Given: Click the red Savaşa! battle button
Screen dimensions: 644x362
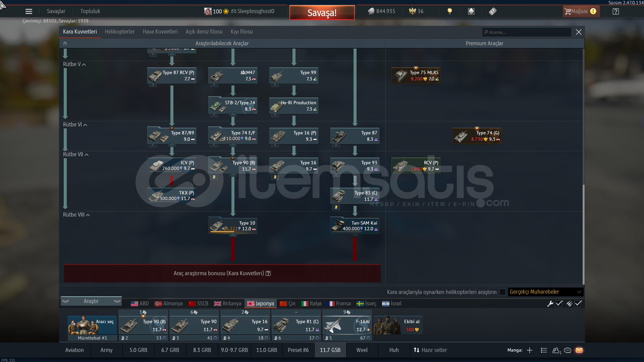Looking at the screenshot, I should pos(322,13).
